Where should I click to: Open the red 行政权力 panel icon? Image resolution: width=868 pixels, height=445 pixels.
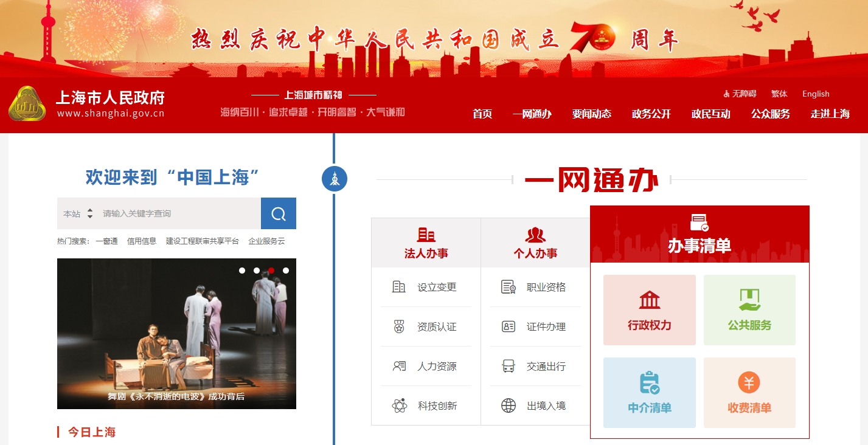click(x=649, y=299)
